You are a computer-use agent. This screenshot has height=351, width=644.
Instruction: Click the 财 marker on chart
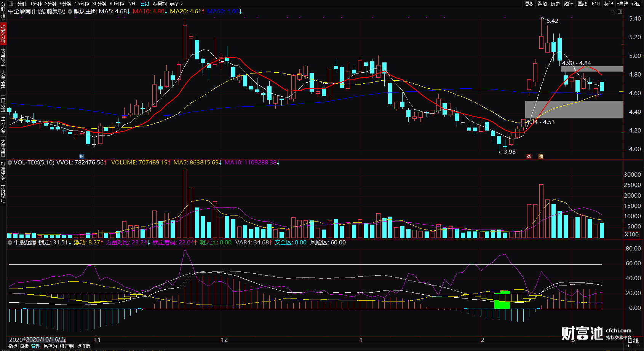coord(81,156)
